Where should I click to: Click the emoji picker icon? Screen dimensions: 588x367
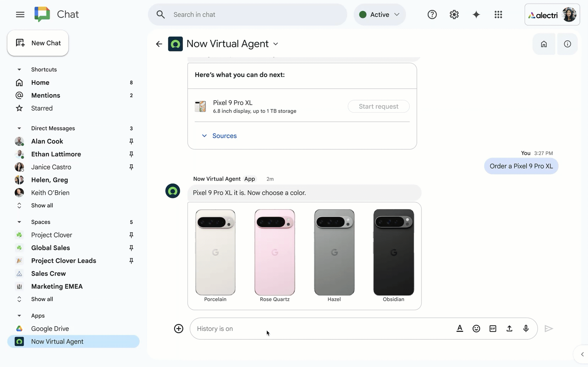(476, 329)
